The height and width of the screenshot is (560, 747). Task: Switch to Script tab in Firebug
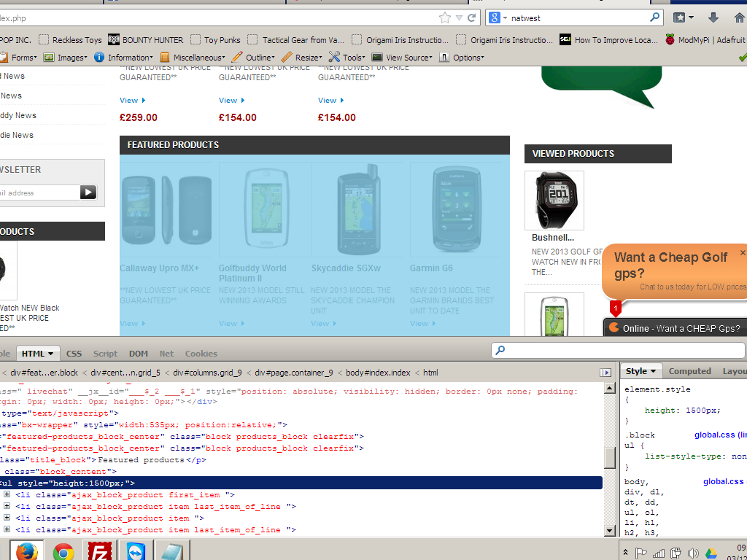coord(105,354)
